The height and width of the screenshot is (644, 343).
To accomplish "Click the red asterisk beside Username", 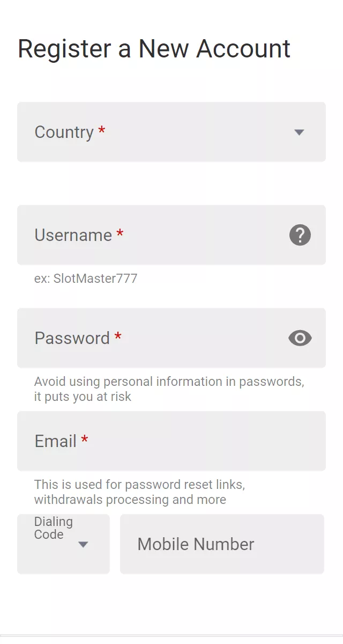I will tap(120, 233).
